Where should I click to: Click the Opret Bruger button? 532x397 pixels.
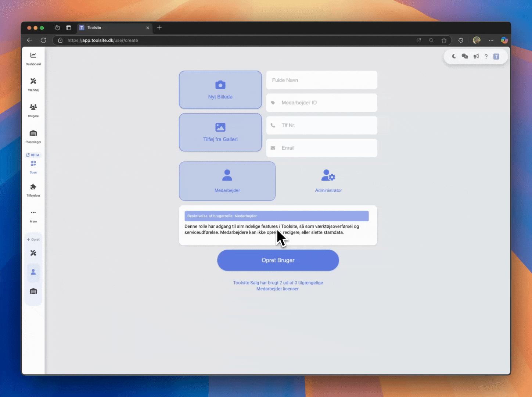[x=278, y=260]
